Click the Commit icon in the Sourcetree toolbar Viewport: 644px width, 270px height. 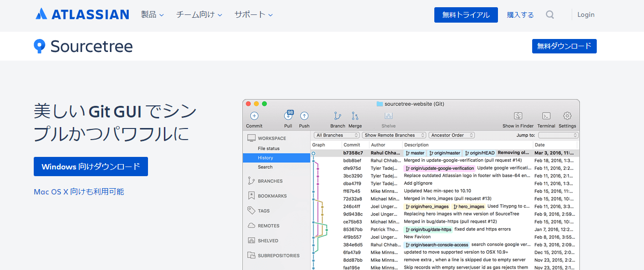[254, 116]
